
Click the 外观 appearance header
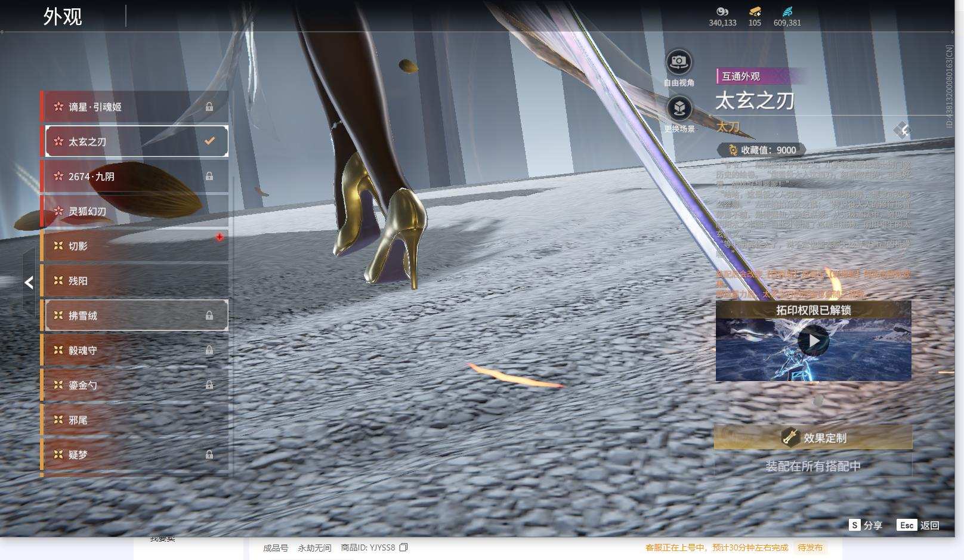pyautogui.click(x=63, y=16)
